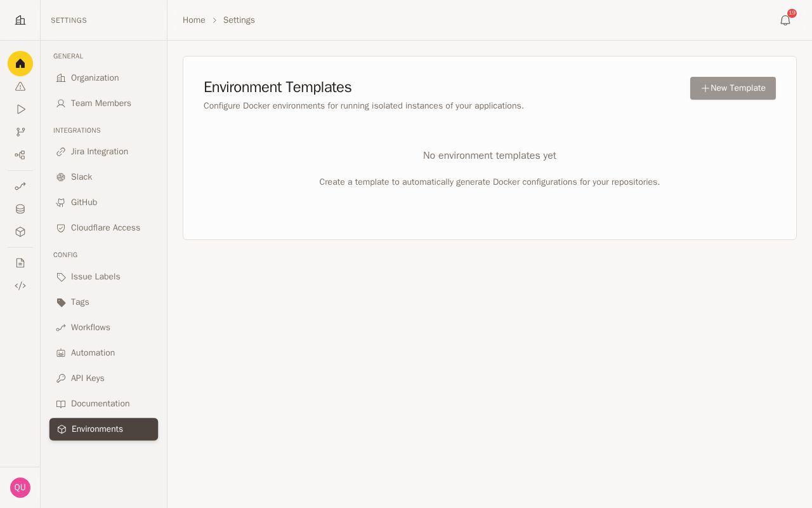Open the organization building icon at top left
812x508 pixels.
20,20
